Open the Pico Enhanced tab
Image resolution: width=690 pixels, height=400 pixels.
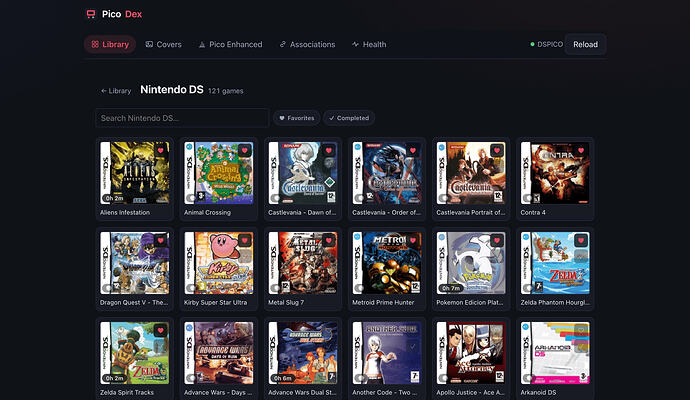pos(230,44)
